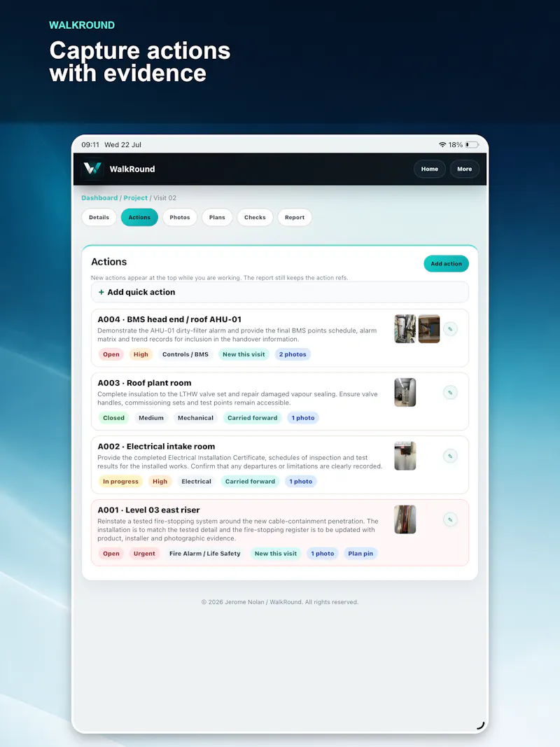
Task: Follow the Project breadcrumb link
Action: click(x=136, y=197)
